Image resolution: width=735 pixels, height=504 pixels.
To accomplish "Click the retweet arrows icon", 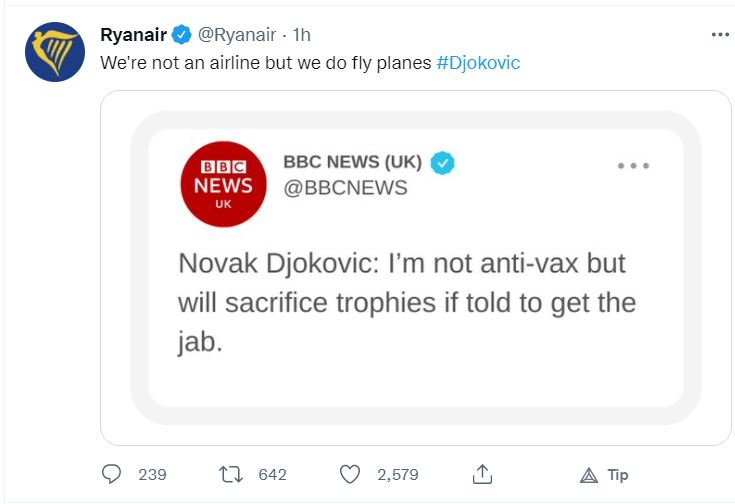I will [x=231, y=474].
